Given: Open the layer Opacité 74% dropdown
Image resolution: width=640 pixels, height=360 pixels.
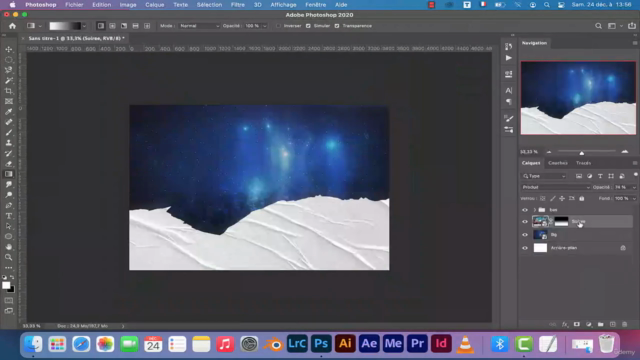Looking at the screenshot, I should [x=634, y=187].
